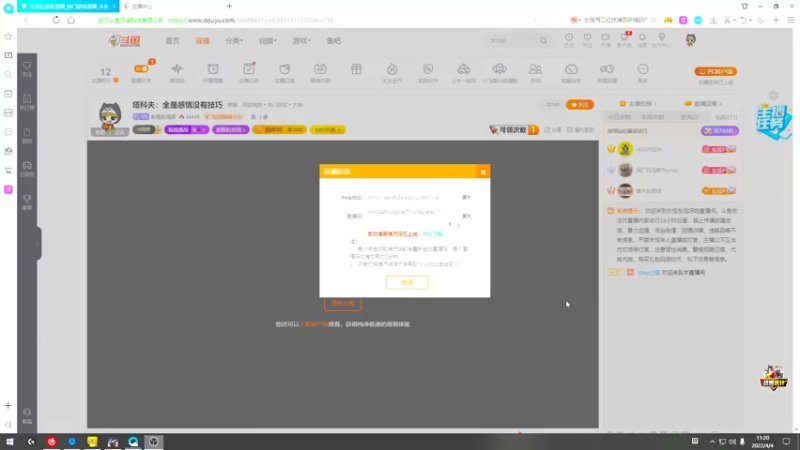
Task: Click the search magnifier icon
Action: click(543, 41)
